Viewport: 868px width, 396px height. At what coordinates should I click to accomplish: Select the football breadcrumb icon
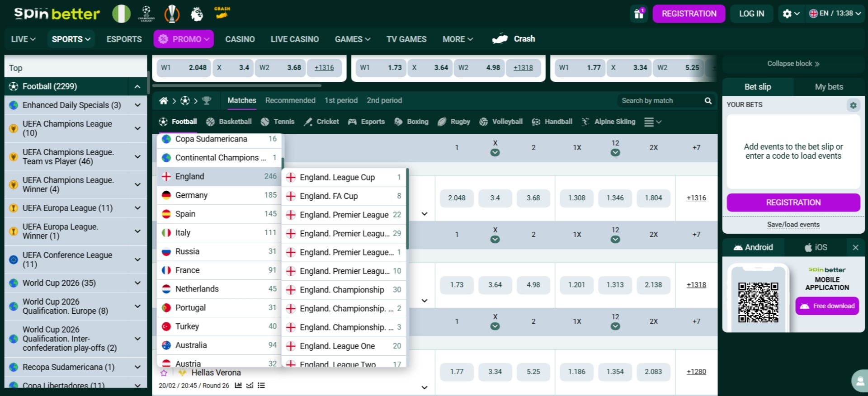pyautogui.click(x=185, y=100)
